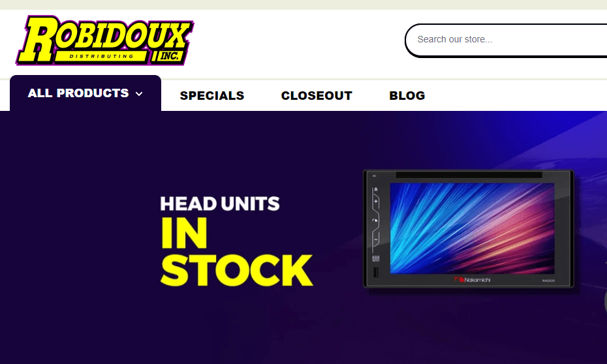Click the yellow IN STOCK banner text
Screen dimensions: 607x364
(x=236, y=251)
